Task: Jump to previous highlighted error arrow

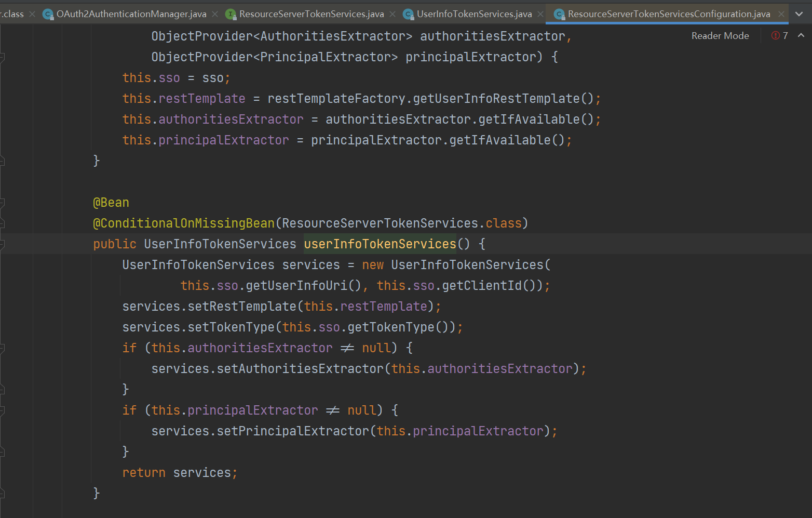Action: 801,35
